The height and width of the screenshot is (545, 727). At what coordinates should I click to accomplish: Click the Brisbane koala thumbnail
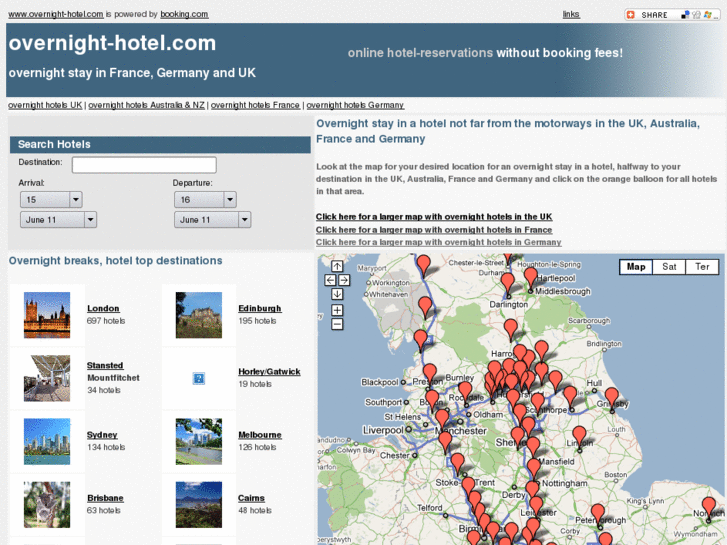tap(47, 505)
